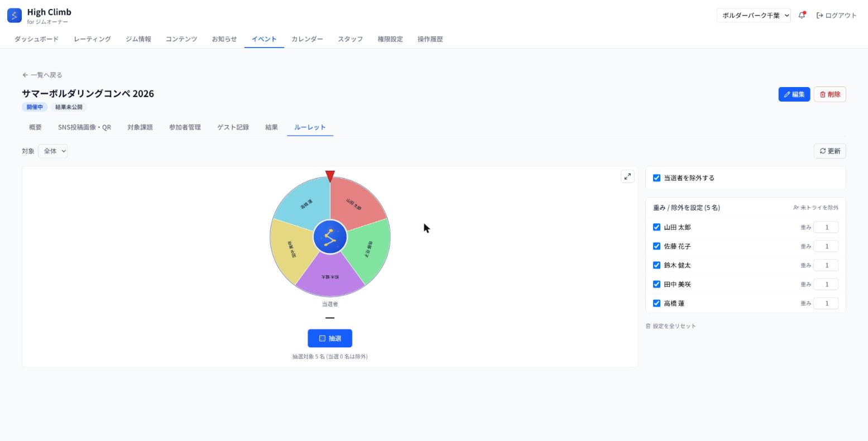Image resolution: width=868 pixels, height=441 pixels.
Task: Click the green 佐藤 花子 wheel segment
Action: [x=370, y=249]
